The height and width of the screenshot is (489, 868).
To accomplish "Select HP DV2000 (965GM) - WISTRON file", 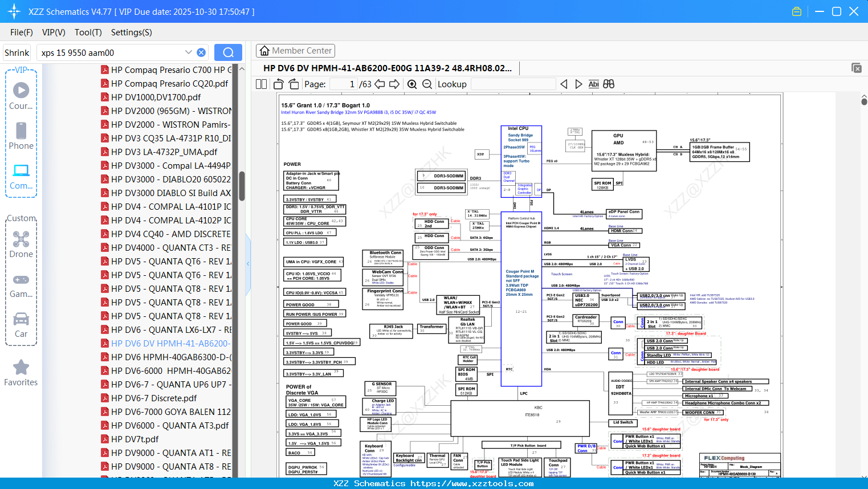I will tap(166, 111).
